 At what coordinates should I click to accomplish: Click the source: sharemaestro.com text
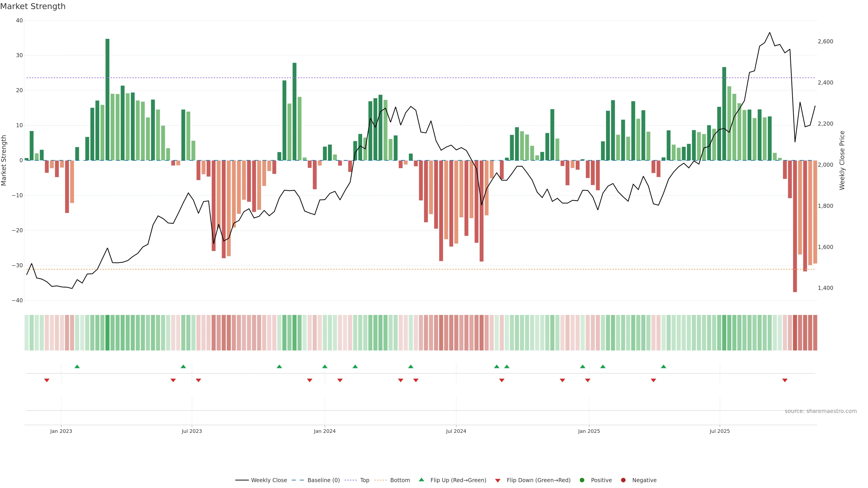[x=821, y=411]
